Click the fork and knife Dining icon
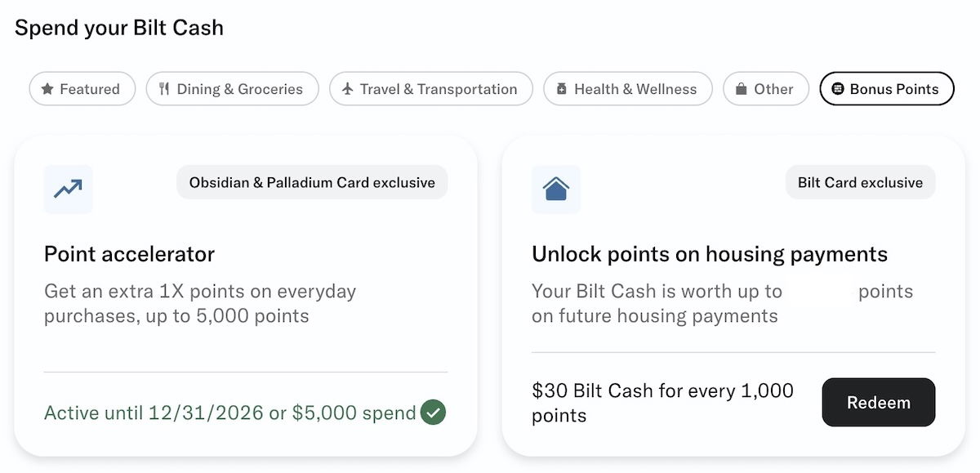980x473 pixels. point(164,89)
